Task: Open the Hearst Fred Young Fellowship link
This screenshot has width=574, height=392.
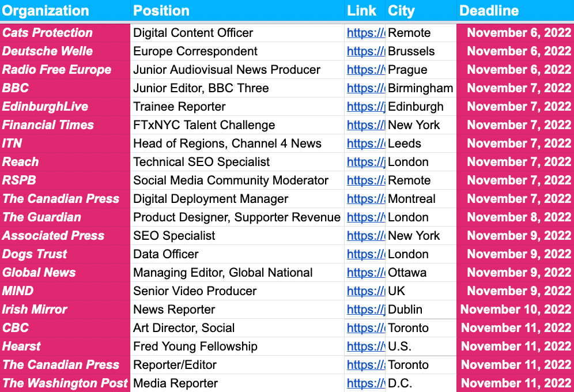Action: coord(366,346)
